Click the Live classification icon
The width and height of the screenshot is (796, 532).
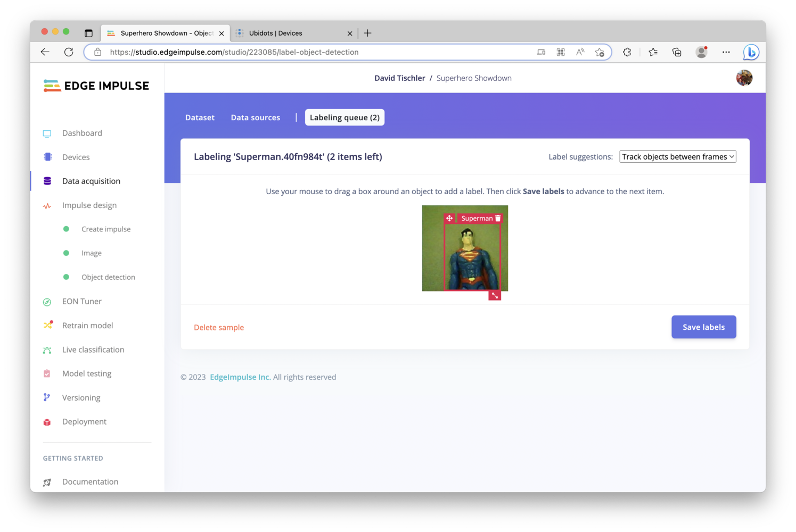pos(47,350)
